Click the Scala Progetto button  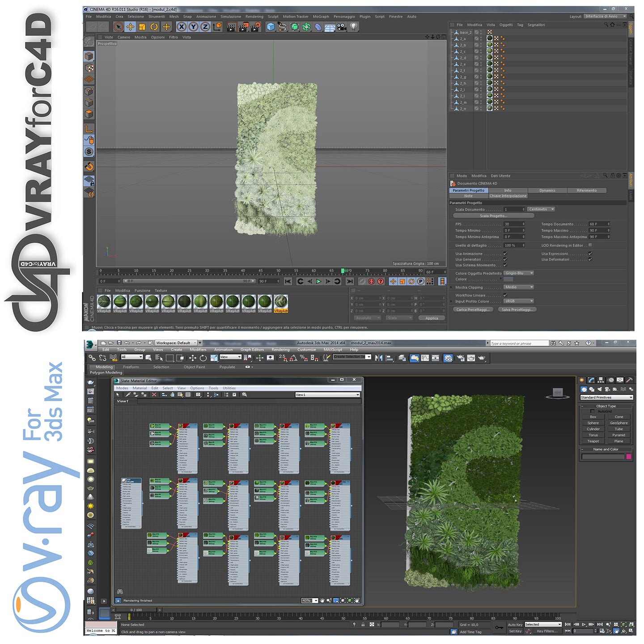click(493, 216)
